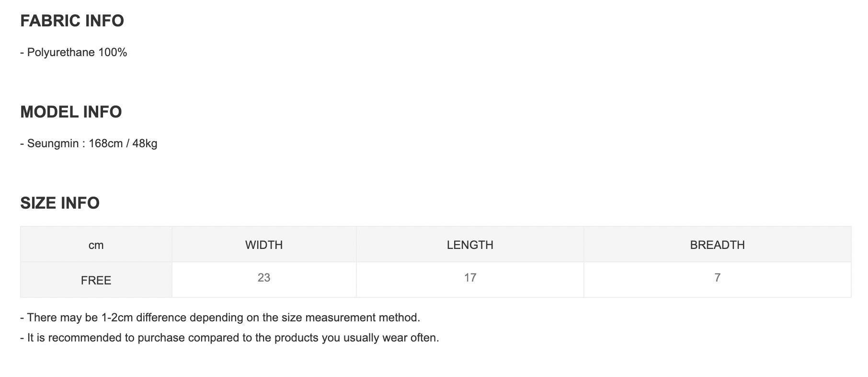The width and height of the screenshot is (868, 377).
Task: Click the length value 17 cell
Action: click(470, 278)
